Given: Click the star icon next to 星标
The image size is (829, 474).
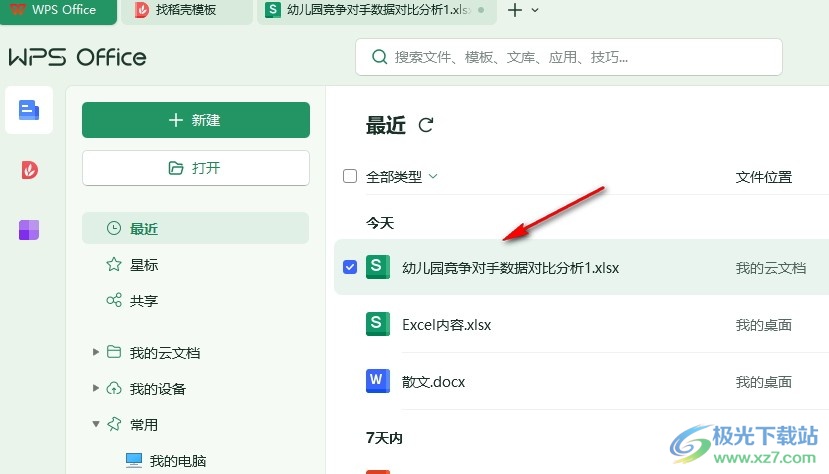Looking at the screenshot, I should [x=114, y=264].
